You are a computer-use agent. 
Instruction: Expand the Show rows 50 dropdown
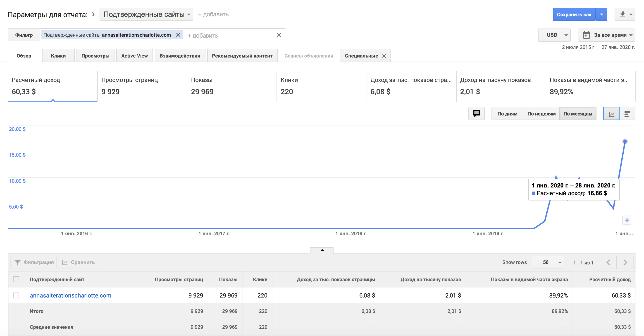(x=548, y=262)
